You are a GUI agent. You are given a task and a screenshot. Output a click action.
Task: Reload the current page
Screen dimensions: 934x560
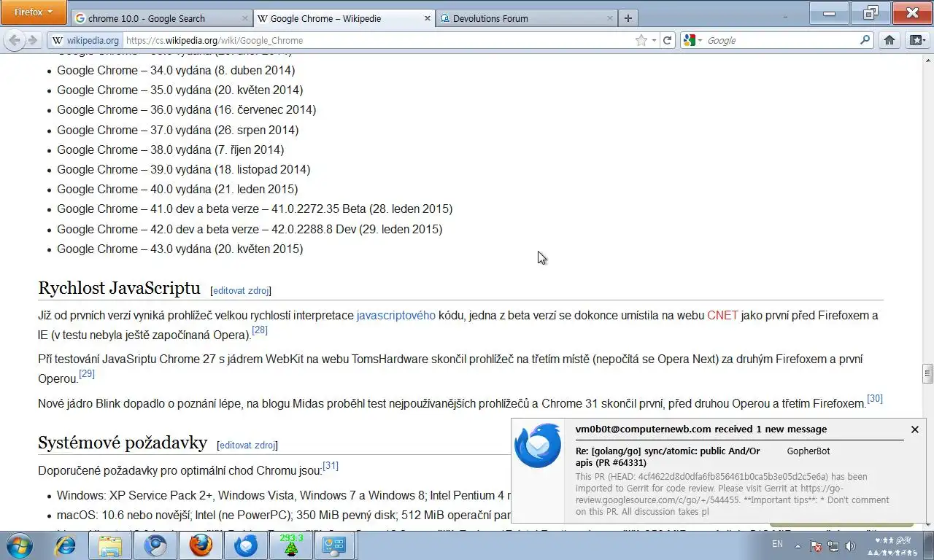[667, 40]
